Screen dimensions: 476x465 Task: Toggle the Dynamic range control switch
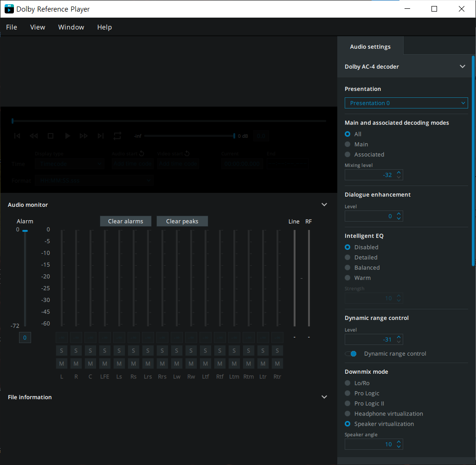tap(351, 354)
